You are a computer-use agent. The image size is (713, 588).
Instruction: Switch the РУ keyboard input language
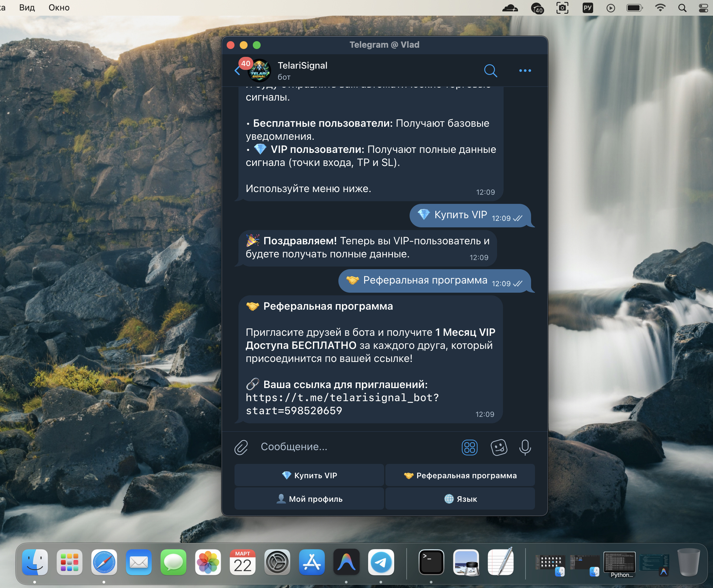click(587, 8)
